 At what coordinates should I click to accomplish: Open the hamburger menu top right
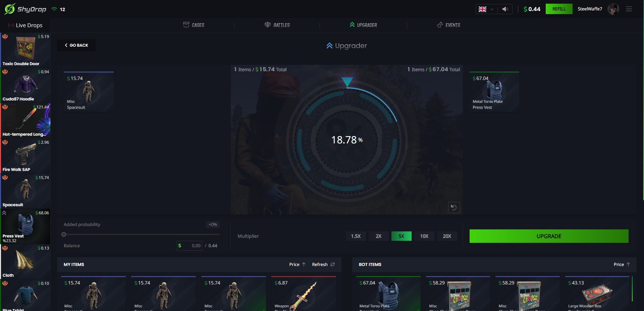(629, 9)
